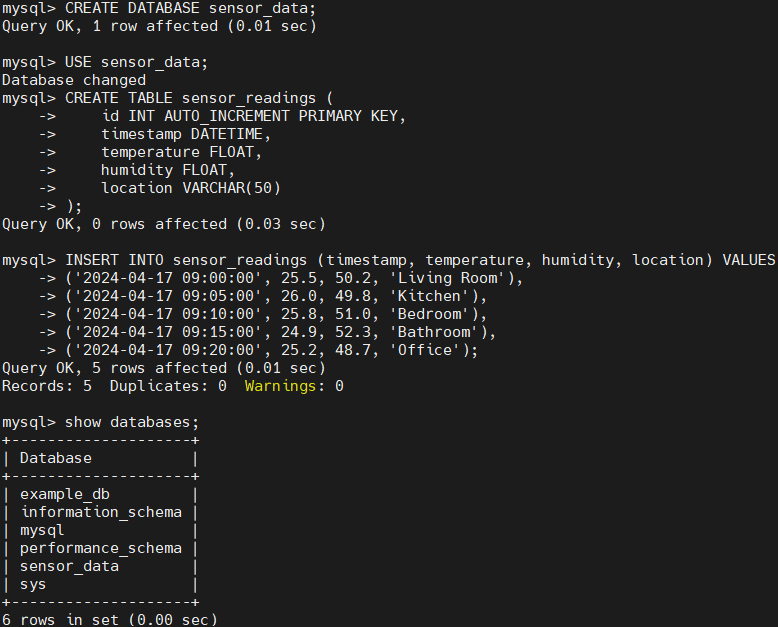Click the temperature FLOAT column line
778x627 pixels.
point(181,152)
